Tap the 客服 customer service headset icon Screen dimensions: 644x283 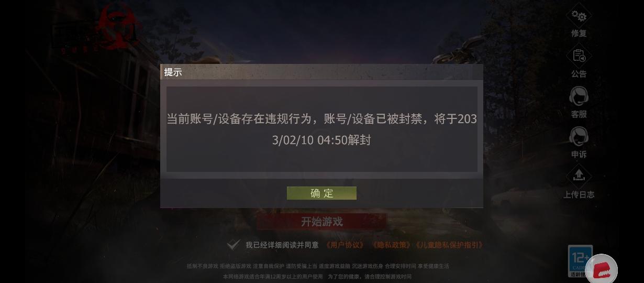point(579,96)
